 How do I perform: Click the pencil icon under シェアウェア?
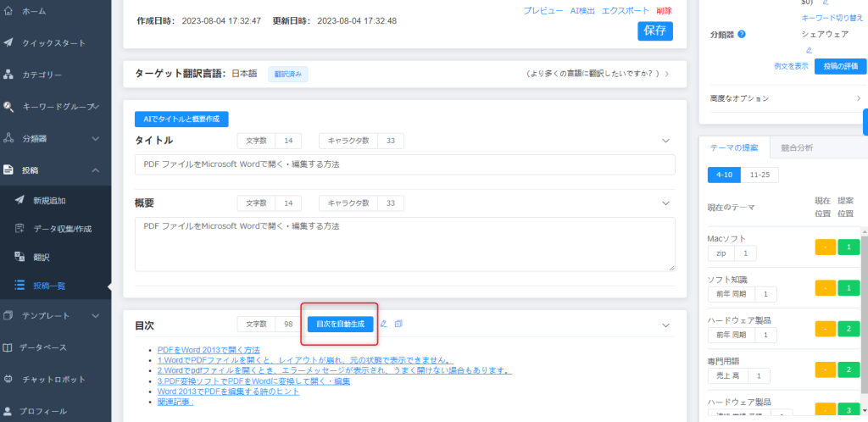point(809,50)
